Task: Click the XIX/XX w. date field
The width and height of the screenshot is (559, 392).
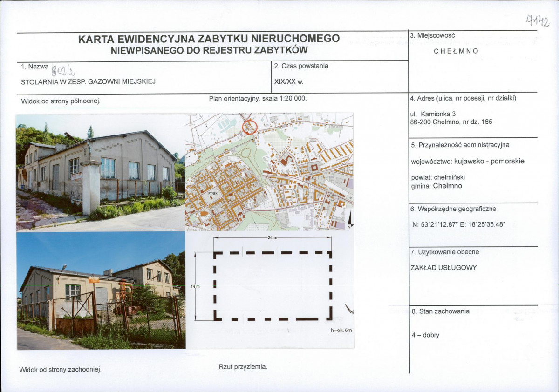Action: pos(289,81)
